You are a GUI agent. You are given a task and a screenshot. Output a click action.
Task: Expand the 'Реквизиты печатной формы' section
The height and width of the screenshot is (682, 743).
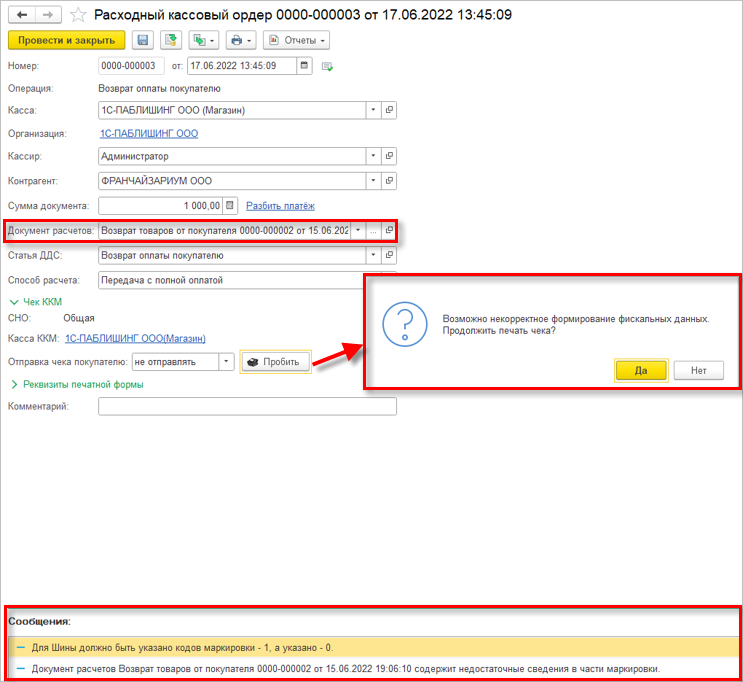click(x=77, y=384)
